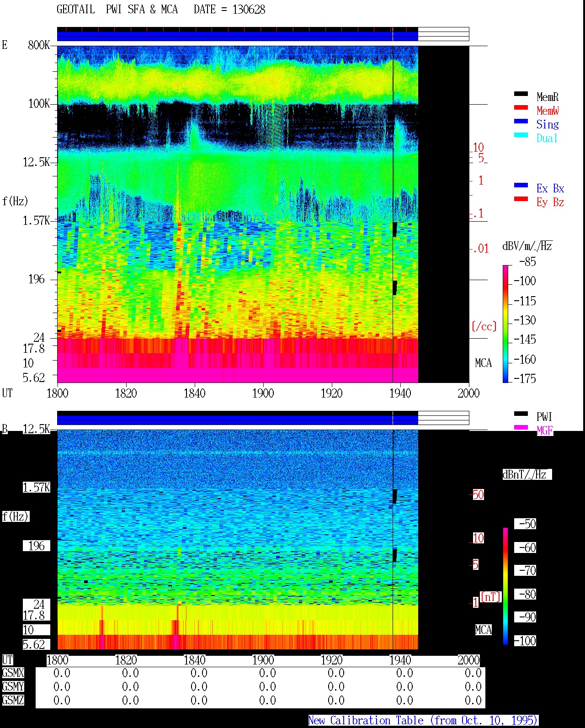Click the Sing legend label
585x728 pixels.
click(548, 124)
